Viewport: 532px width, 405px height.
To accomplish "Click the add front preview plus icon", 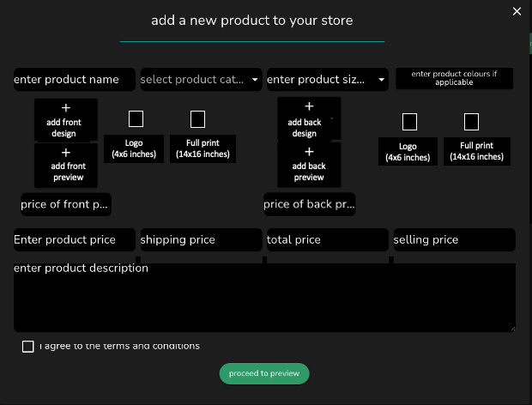I will (x=65, y=153).
